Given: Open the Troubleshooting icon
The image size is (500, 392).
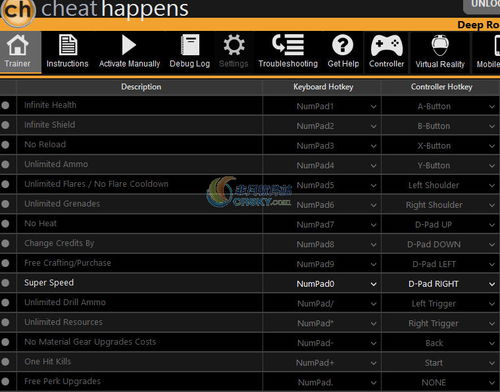Looking at the screenshot, I should click(x=288, y=45).
